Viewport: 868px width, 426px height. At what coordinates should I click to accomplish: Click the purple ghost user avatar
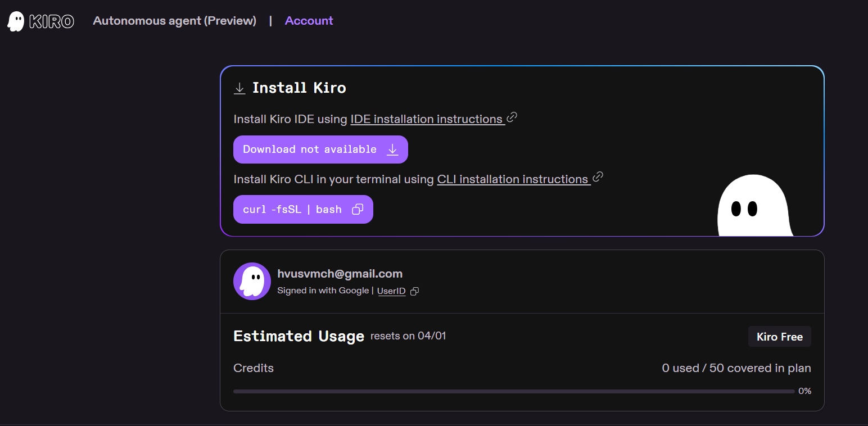click(x=252, y=281)
